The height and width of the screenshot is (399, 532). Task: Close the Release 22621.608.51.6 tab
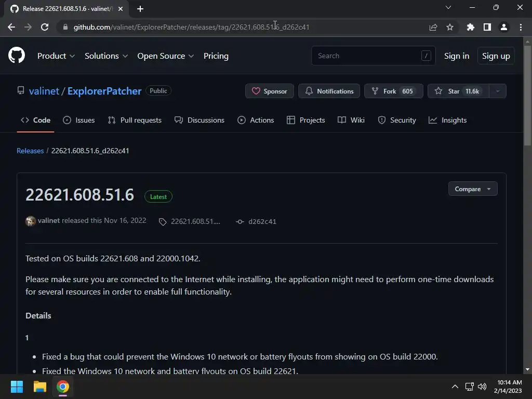(x=121, y=9)
